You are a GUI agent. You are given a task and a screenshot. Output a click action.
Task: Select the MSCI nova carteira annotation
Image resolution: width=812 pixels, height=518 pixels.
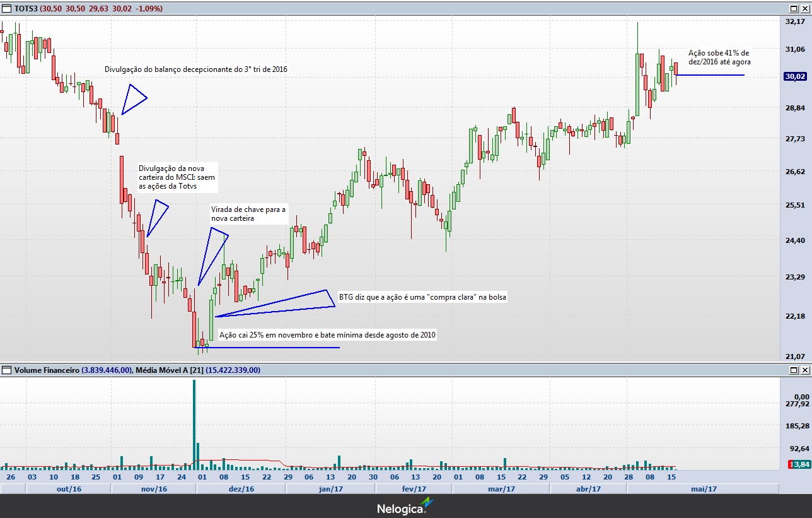(177, 177)
